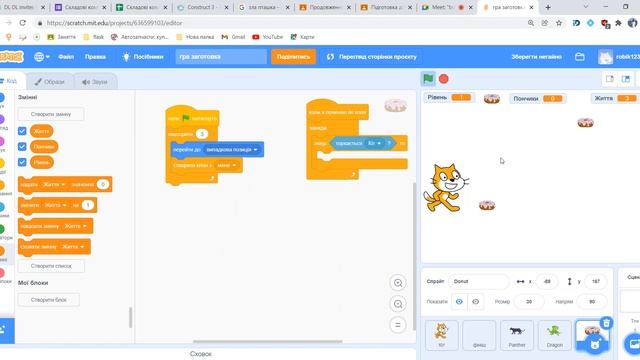Open the robik123 account menu
The height and width of the screenshot is (360, 640).
tap(618, 57)
